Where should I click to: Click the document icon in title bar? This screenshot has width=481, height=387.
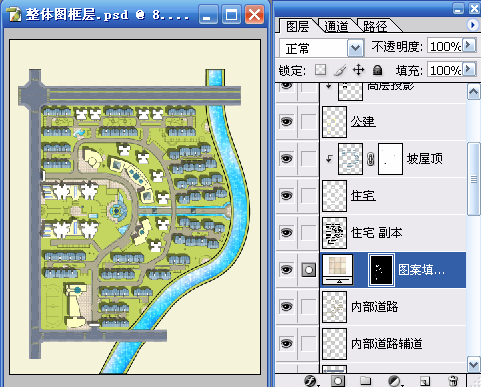(x=14, y=14)
